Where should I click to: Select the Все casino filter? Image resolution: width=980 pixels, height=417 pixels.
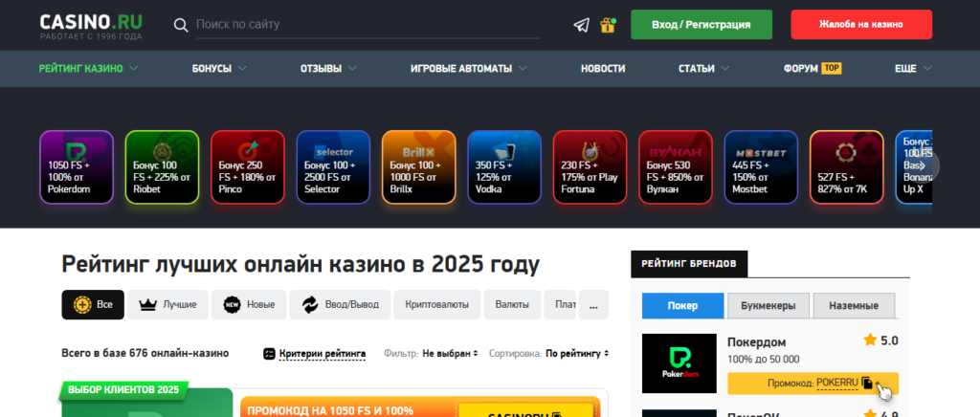pyautogui.click(x=93, y=305)
